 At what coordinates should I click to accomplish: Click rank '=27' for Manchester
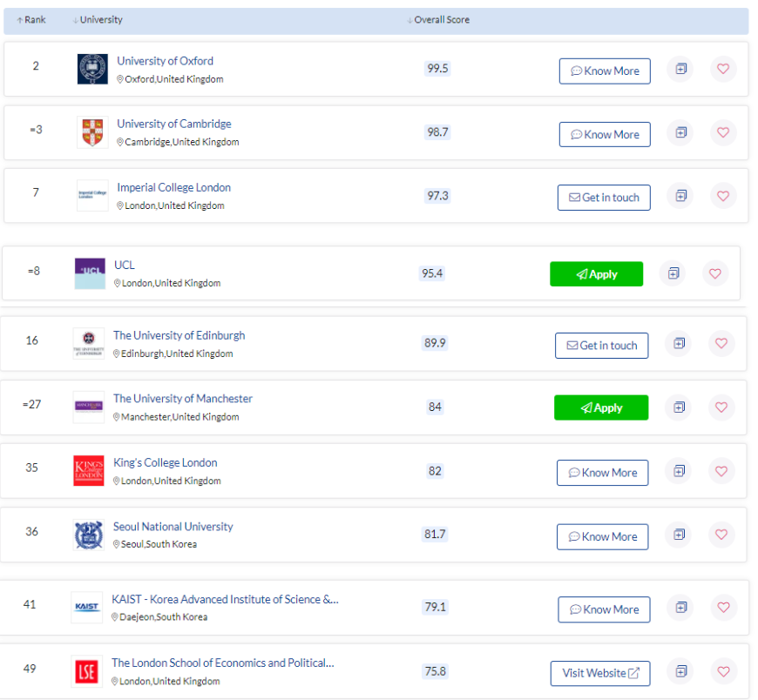32,404
